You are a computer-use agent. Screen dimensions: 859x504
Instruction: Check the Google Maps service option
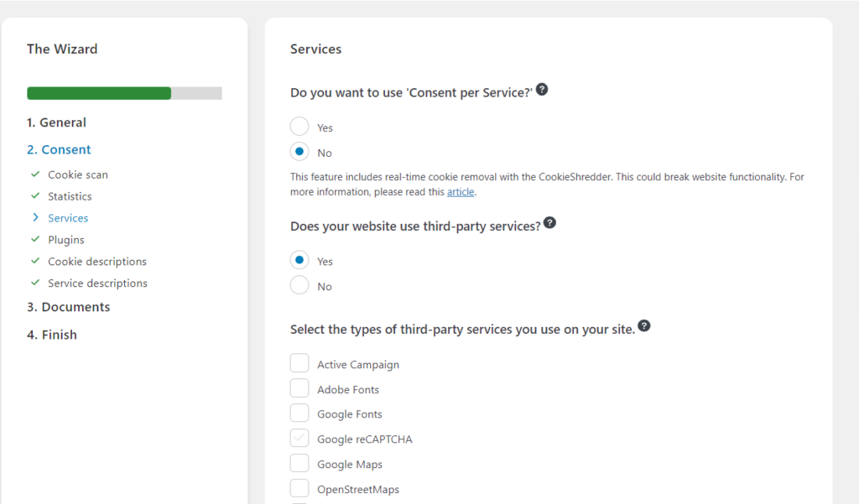[299, 464]
